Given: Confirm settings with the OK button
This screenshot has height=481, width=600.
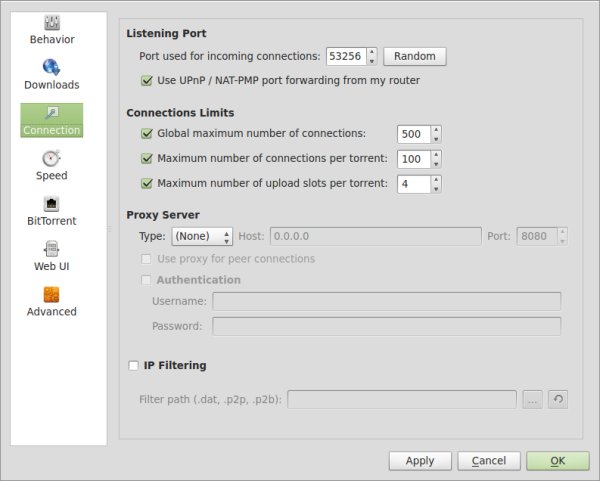Looking at the screenshot, I should coord(557,461).
